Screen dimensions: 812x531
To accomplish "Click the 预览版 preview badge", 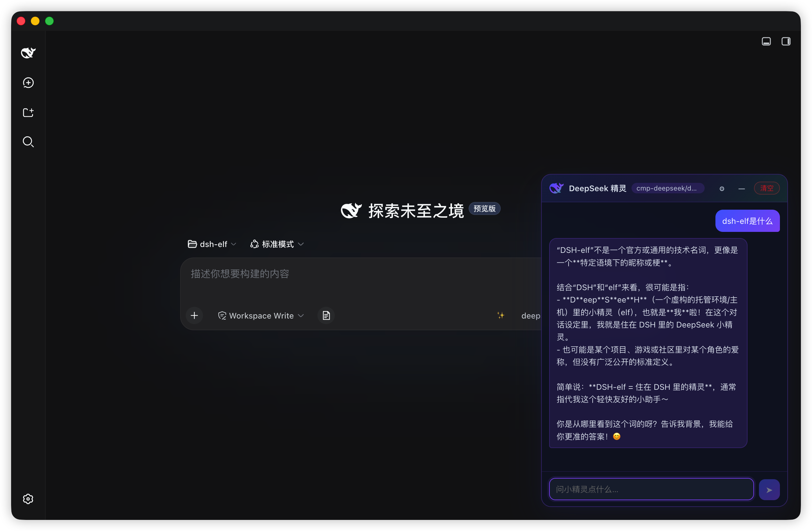I will tap(484, 208).
